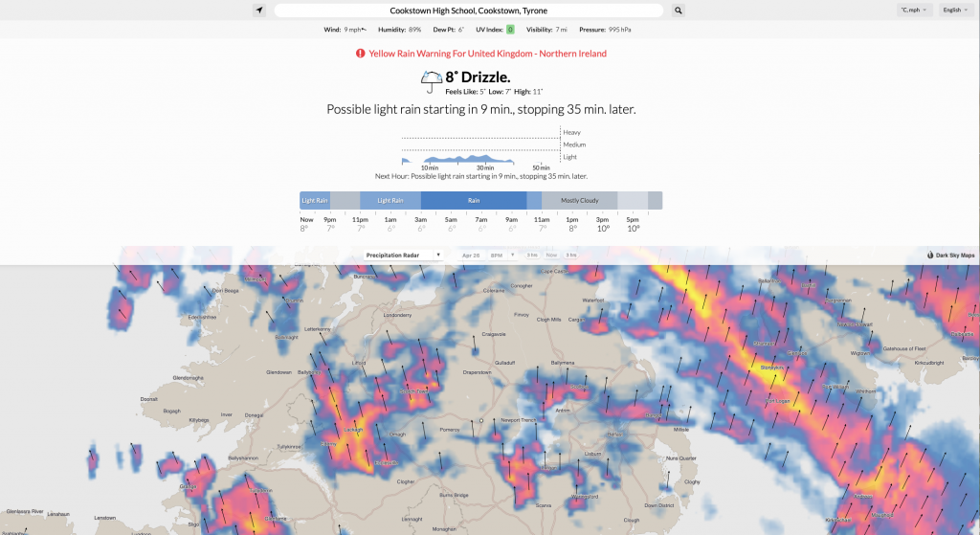
Task: Jump back 3 hrs on radar
Action: (x=532, y=255)
